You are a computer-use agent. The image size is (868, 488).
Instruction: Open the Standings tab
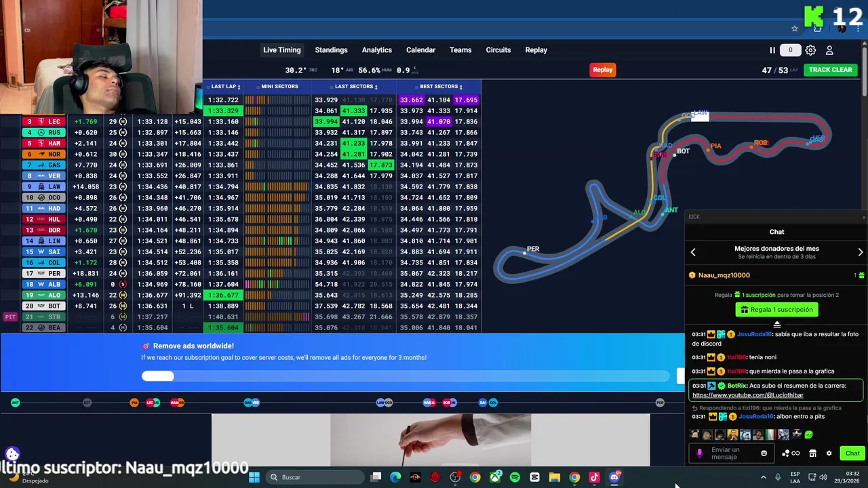click(x=331, y=50)
